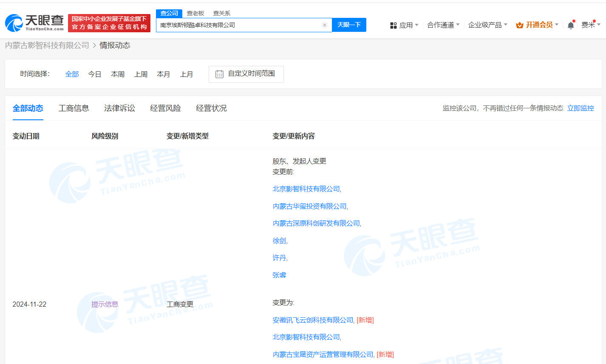Select 今日 time filter
The height and width of the screenshot is (364, 606).
[x=95, y=74]
